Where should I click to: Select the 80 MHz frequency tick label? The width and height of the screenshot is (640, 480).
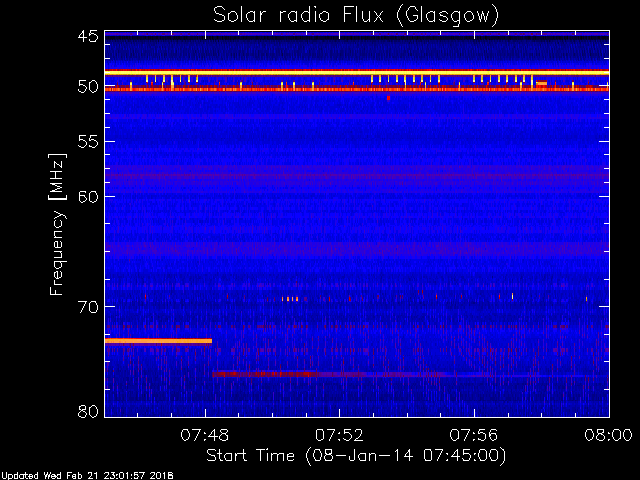(88, 411)
